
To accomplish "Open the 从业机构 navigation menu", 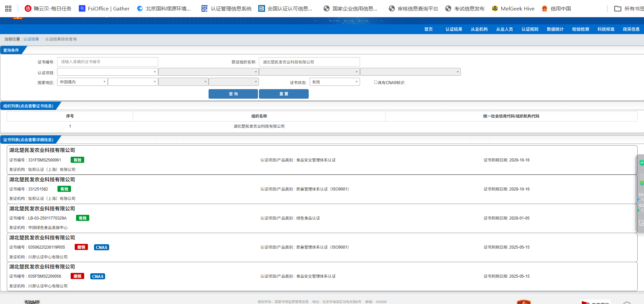I will (479, 29).
